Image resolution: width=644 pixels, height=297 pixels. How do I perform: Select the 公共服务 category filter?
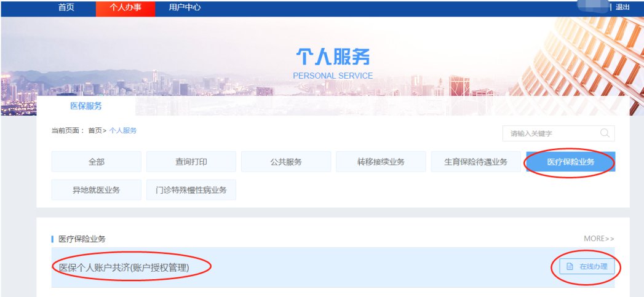(286, 162)
